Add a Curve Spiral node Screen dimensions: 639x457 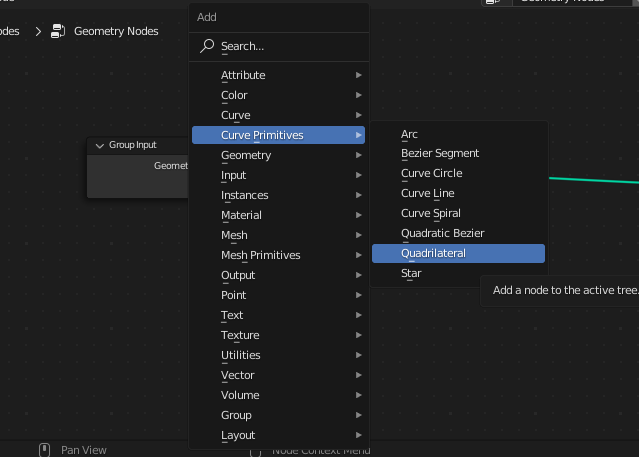click(458, 213)
